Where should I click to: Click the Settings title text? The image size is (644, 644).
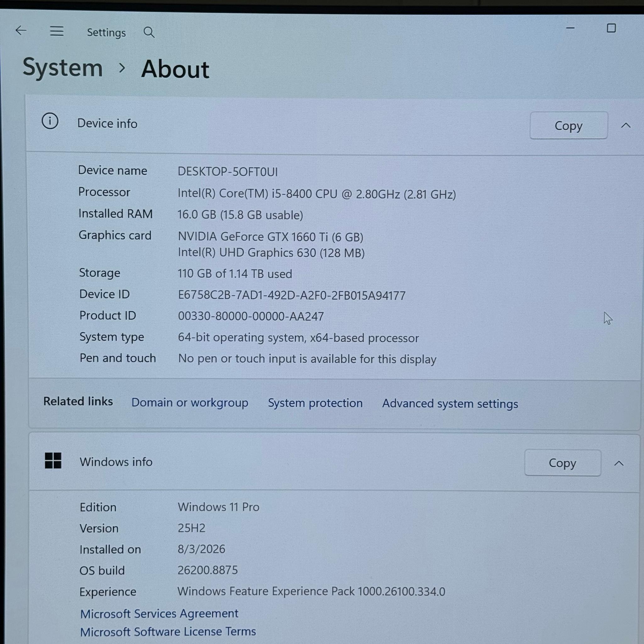(x=106, y=33)
